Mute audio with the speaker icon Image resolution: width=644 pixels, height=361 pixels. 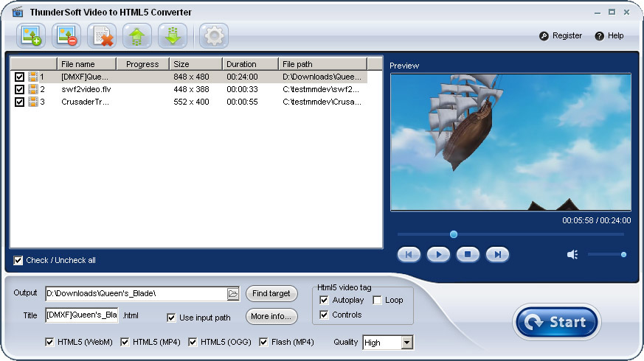click(x=572, y=254)
